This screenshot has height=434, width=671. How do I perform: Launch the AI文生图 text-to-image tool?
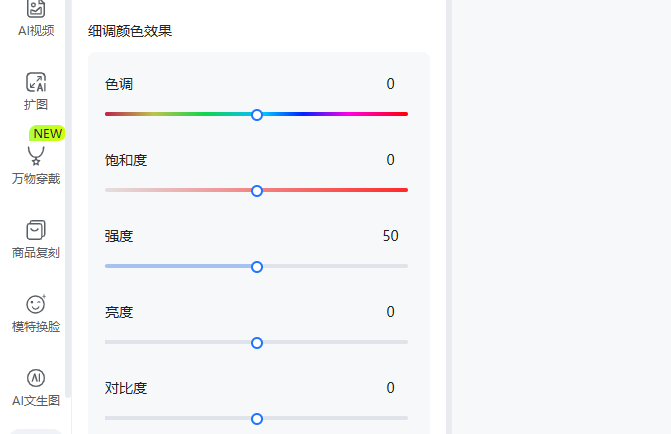click(36, 388)
